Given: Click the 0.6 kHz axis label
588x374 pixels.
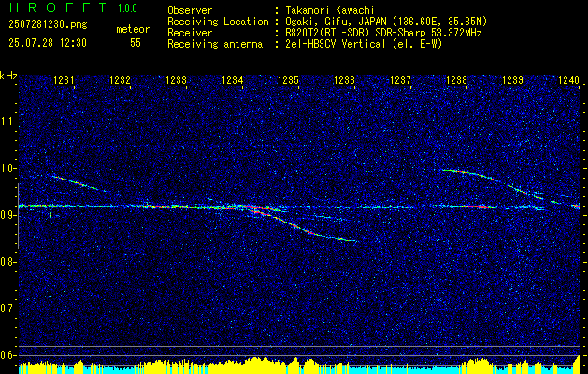Looking at the screenshot, I should click(8, 355).
